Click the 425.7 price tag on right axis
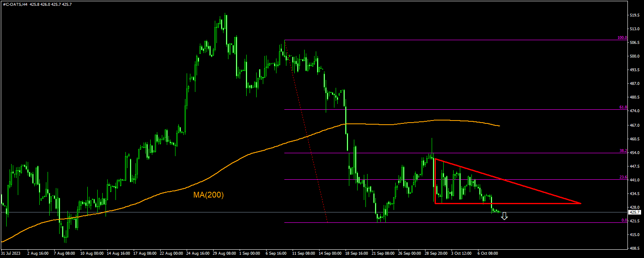This screenshot has width=644, height=258. click(x=634, y=212)
